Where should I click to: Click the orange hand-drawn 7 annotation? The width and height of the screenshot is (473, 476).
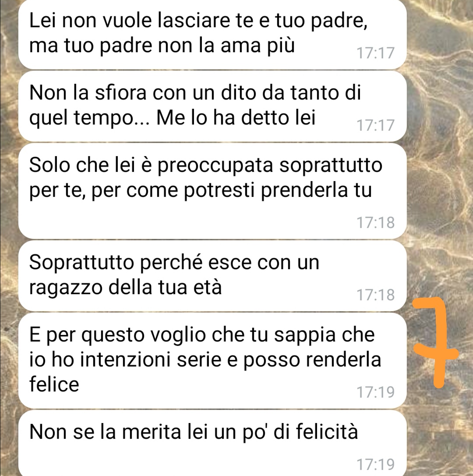pos(436,342)
